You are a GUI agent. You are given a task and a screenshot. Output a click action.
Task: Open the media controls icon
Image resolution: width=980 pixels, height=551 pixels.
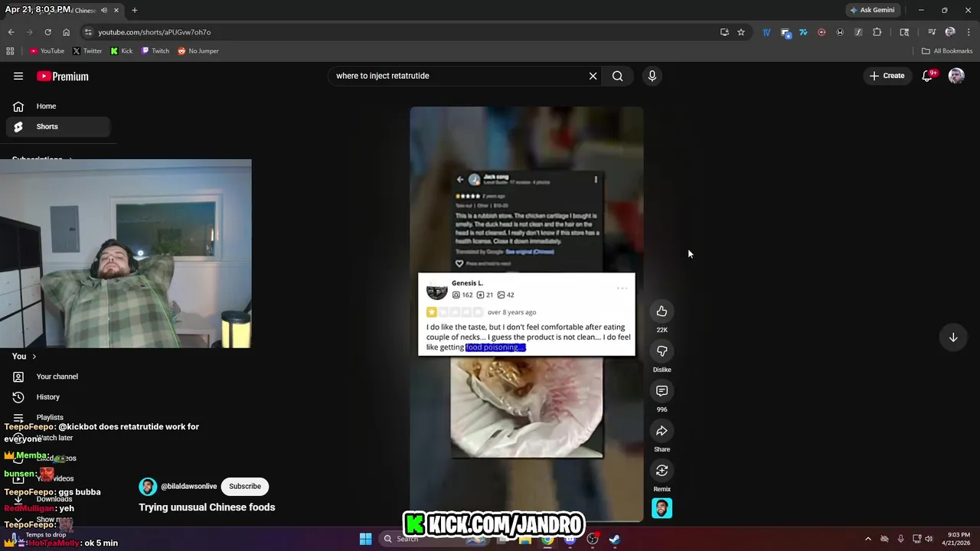(x=932, y=32)
